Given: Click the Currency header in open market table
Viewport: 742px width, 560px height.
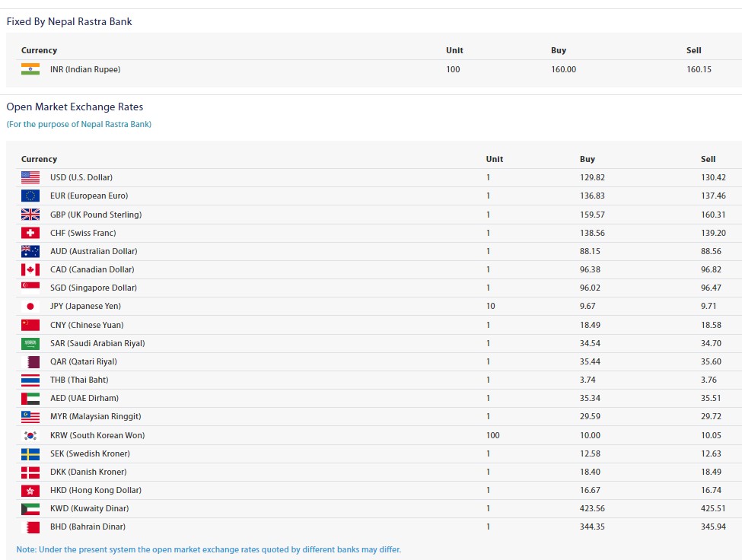Looking at the screenshot, I should (39, 159).
